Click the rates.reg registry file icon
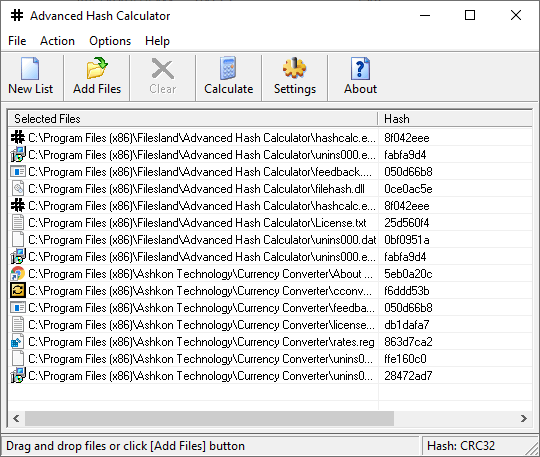The width and height of the screenshot is (540, 457). tap(18, 341)
